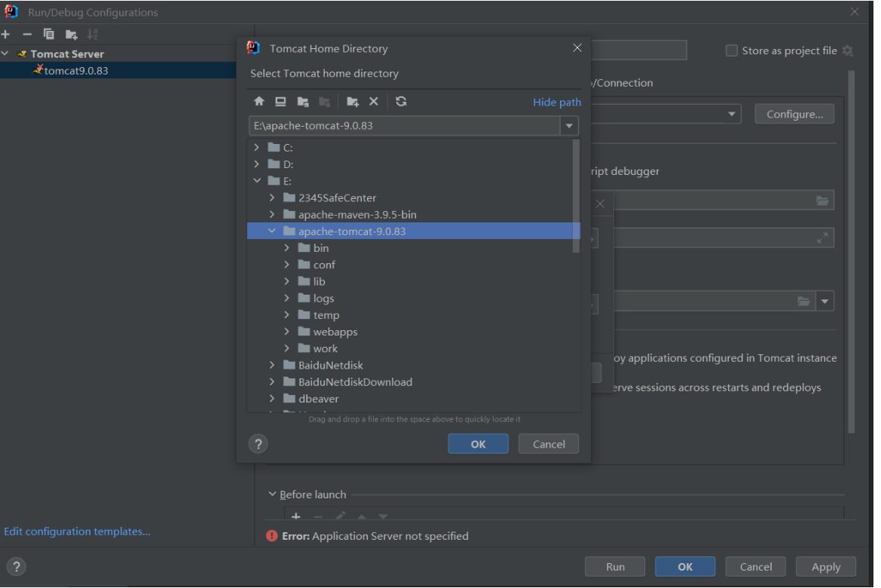881x588 pixels.
Task: Click the Sort configurations icon
Action: click(93, 34)
